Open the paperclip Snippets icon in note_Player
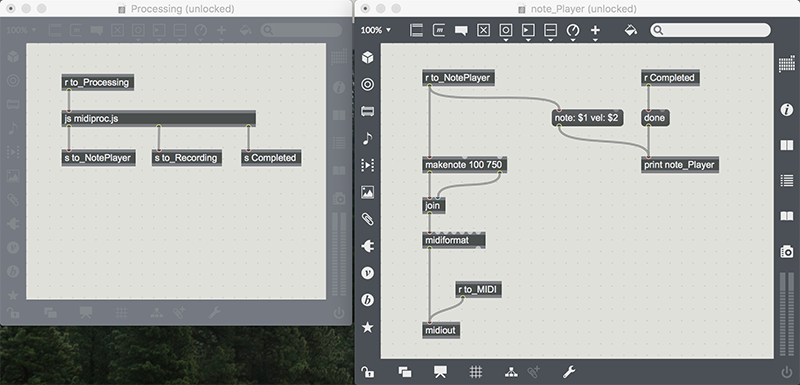The height and width of the screenshot is (385, 800). click(x=367, y=219)
